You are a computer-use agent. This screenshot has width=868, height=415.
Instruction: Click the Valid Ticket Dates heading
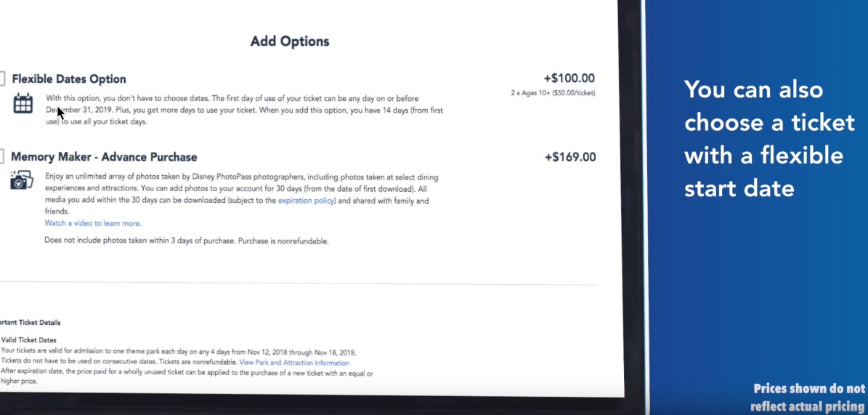coord(29,340)
